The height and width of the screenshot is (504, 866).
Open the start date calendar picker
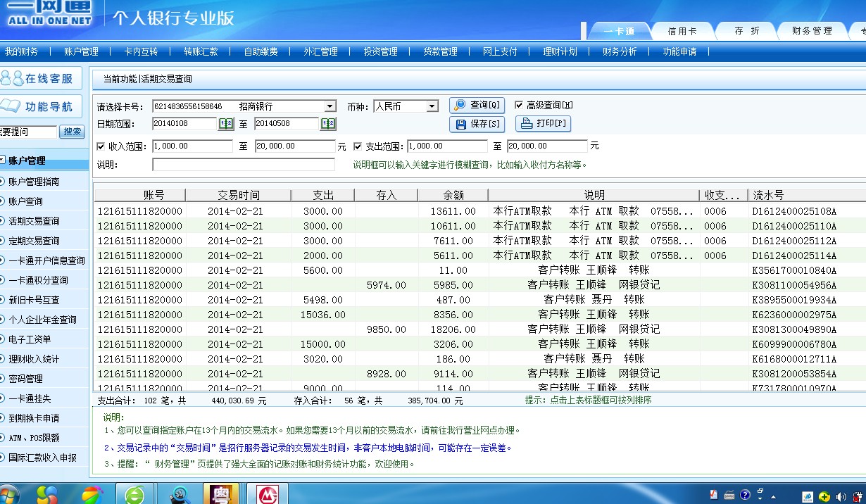click(x=225, y=124)
